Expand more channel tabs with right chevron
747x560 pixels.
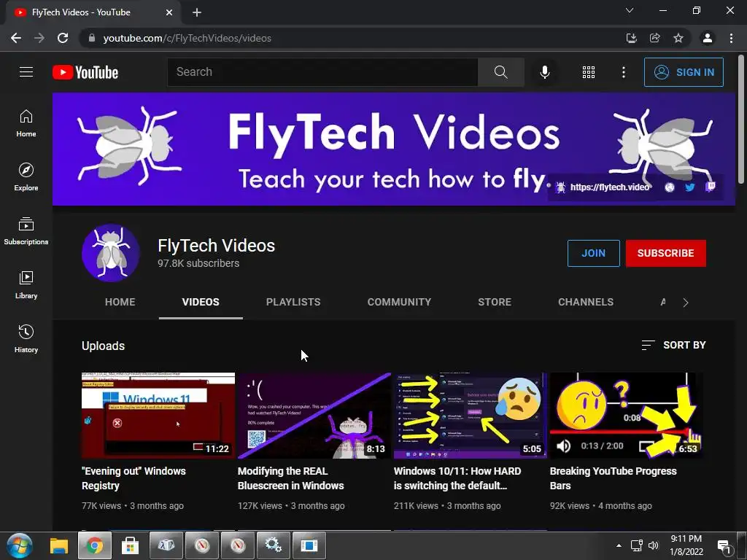685,303
